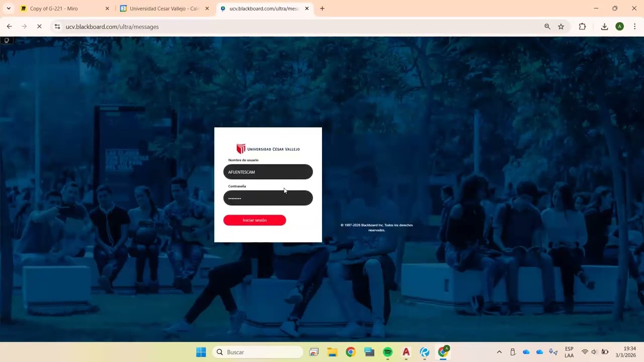Open the volume speaker tray icon

(594, 352)
